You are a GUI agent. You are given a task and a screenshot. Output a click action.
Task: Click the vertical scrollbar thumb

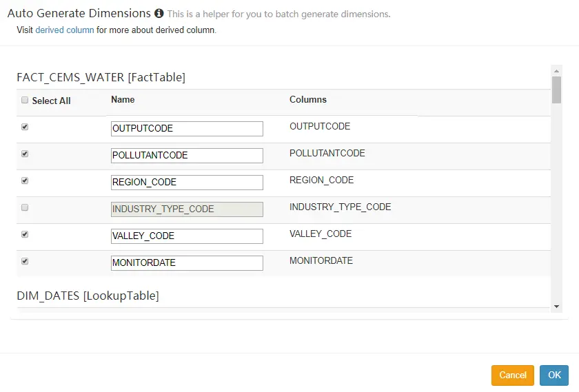pyautogui.click(x=556, y=90)
